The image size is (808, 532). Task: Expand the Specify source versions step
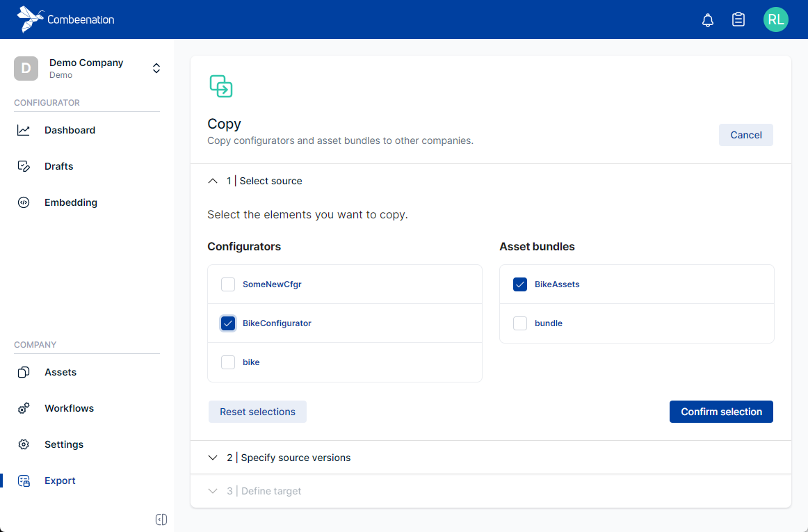213,458
